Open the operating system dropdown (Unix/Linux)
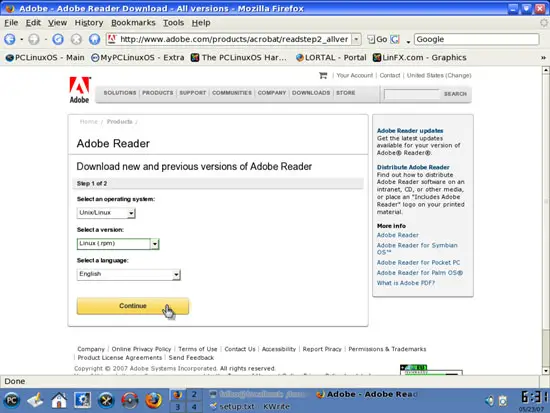The width and height of the screenshot is (550, 413). pos(106,213)
